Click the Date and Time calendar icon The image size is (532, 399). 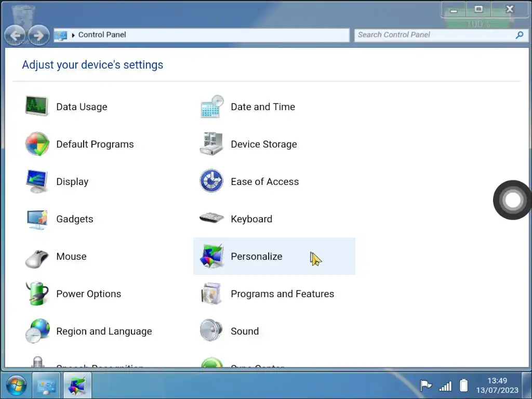click(212, 107)
